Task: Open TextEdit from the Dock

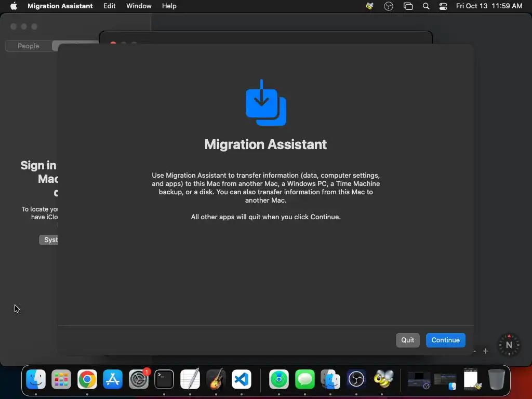Action: click(190, 379)
